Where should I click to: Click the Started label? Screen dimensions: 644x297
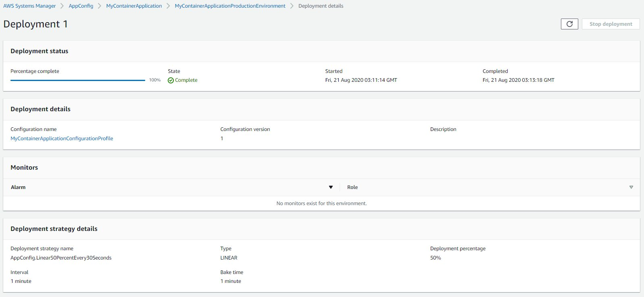[x=334, y=71]
